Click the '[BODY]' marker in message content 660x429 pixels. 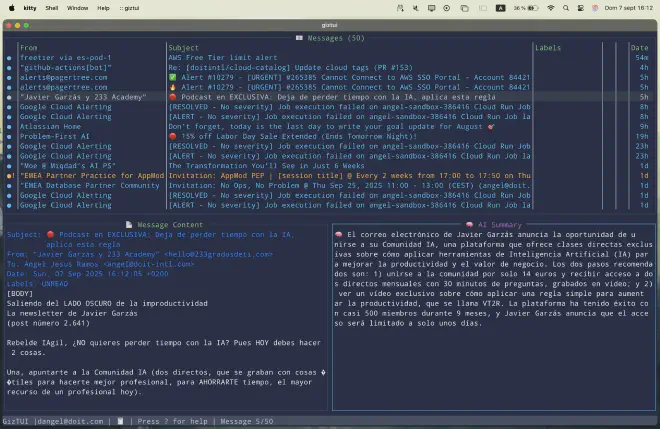coord(20,293)
